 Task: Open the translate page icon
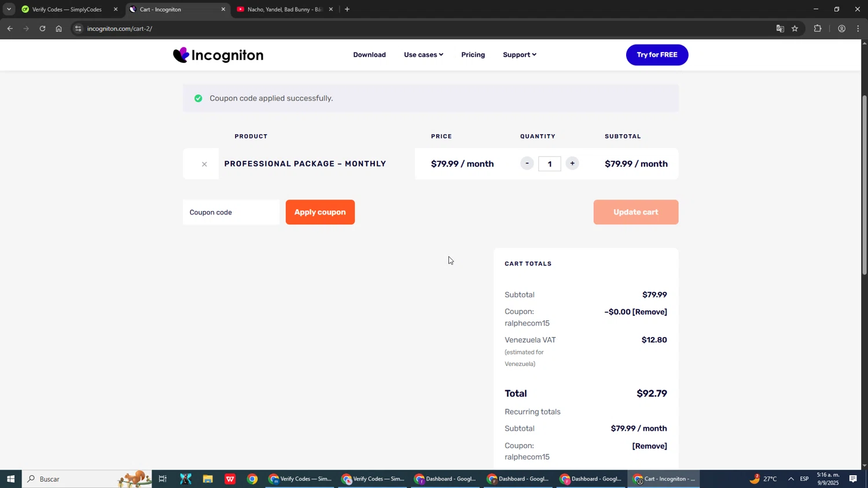(x=780, y=28)
